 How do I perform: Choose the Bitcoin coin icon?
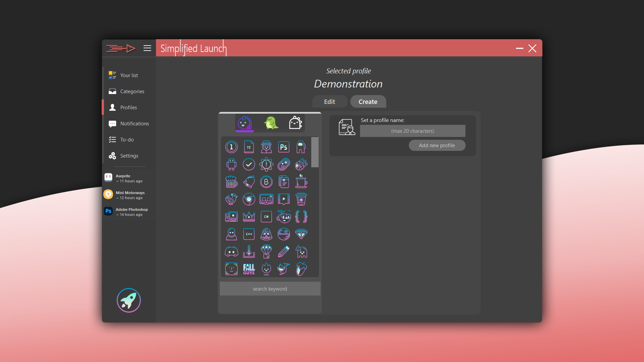point(266,182)
